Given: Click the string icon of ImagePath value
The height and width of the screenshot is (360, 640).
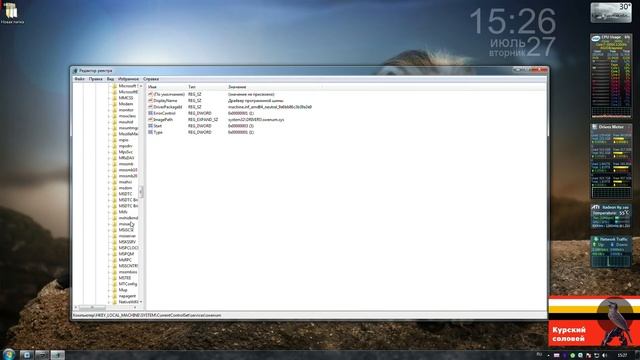Looking at the screenshot, I should click(x=150, y=120).
